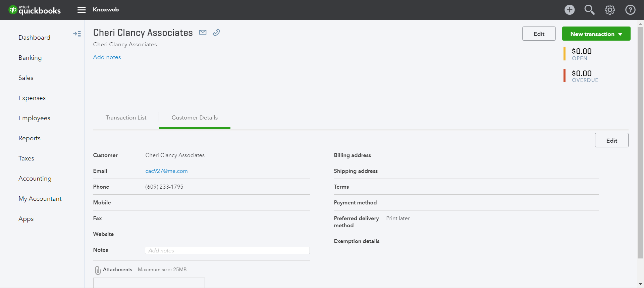Screen dimensions: 644x288
Task: Click the Add notes link
Action: pos(107,57)
